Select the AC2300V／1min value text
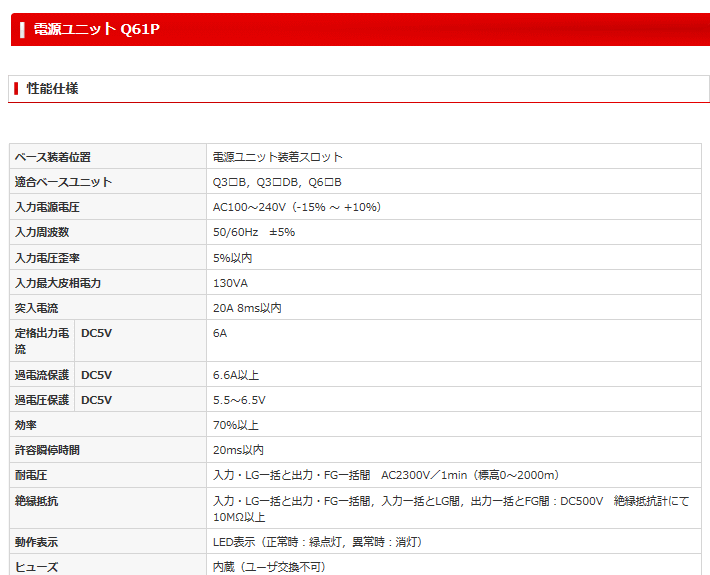Image resolution: width=710 pixels, height=575 pixels. pyautogui.click(x=424, y=475)
